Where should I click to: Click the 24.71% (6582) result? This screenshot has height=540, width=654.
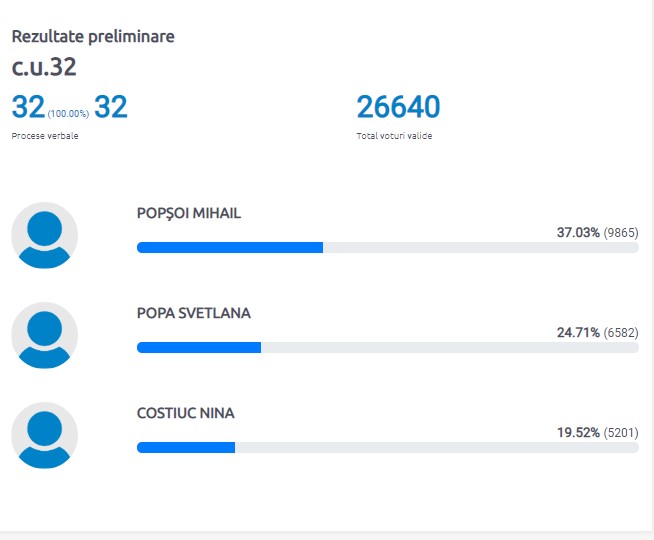pos(597,332)
